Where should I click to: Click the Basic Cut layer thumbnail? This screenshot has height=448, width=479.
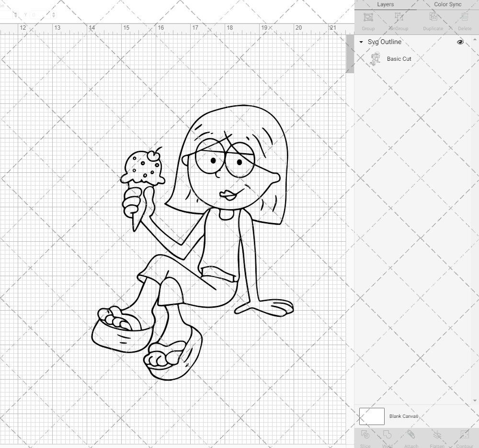[376, 59]
